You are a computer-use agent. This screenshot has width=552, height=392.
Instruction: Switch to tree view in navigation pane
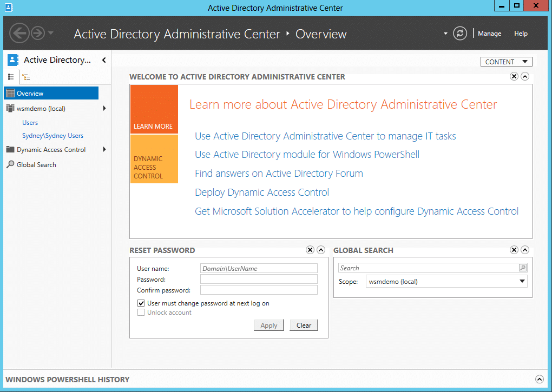coord(26,77)
